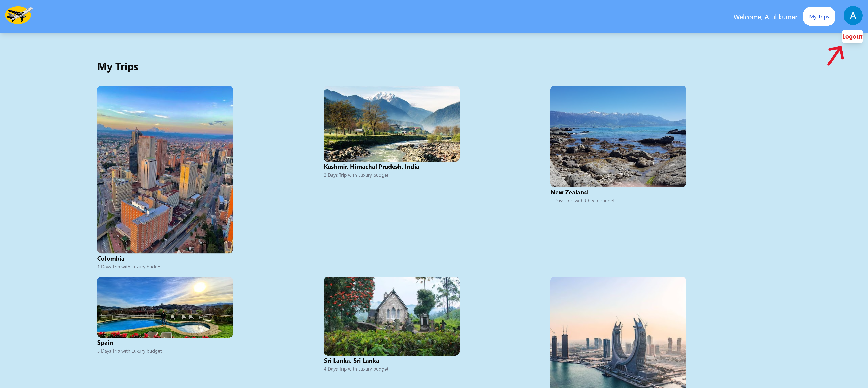Click the Logout option
Screen dimensions: 868x388
(x=852, y=36)
